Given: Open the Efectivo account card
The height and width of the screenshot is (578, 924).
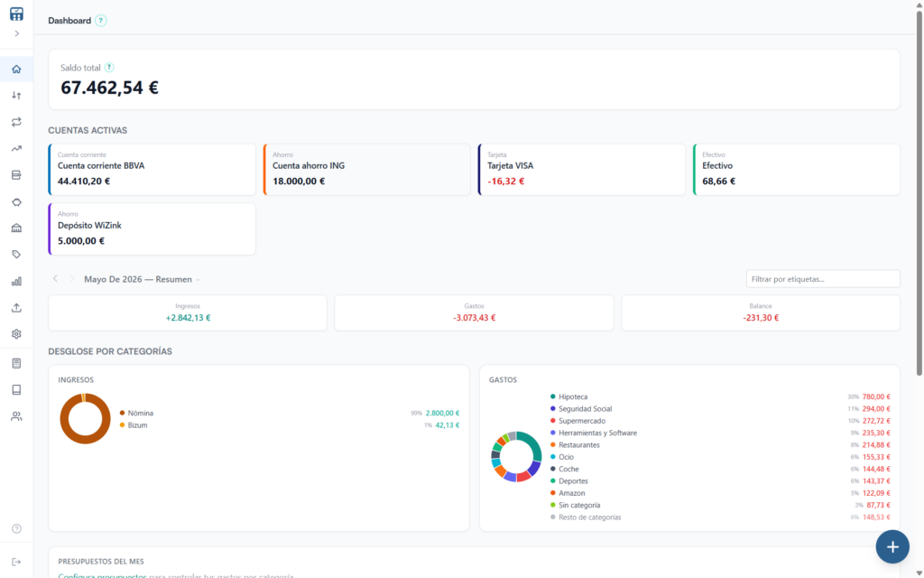Looking at the screenshot, I should click(x=797, y=169).
